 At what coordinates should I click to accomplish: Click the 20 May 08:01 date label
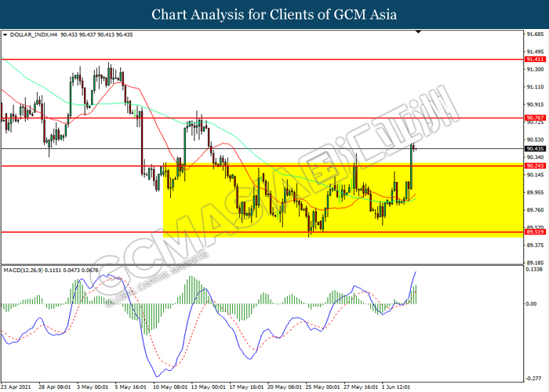point(284,387)
